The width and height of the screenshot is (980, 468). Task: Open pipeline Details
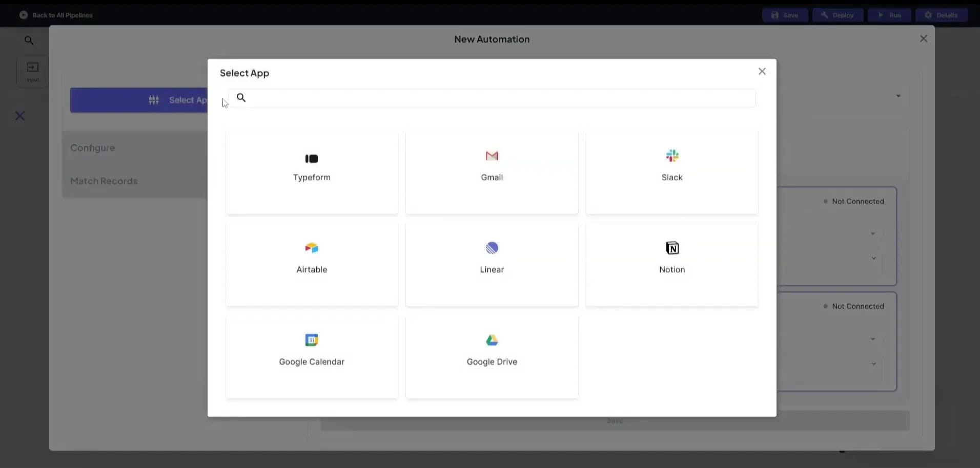pyautogui.click(x=942, y=15)
